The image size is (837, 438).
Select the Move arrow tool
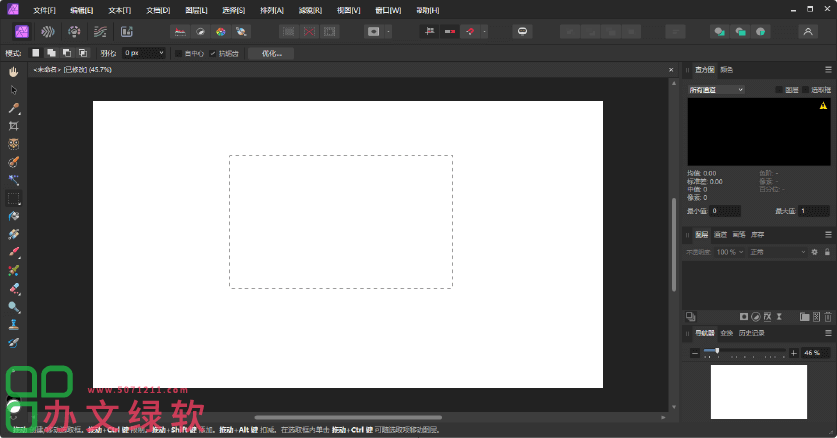point(14,90)
